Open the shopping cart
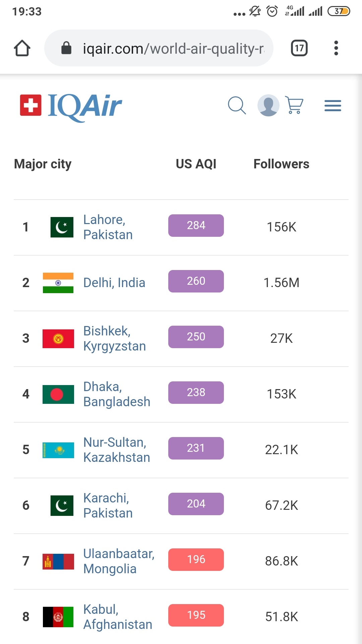Viewport: 362px width, 644px height. pos(294,105)
